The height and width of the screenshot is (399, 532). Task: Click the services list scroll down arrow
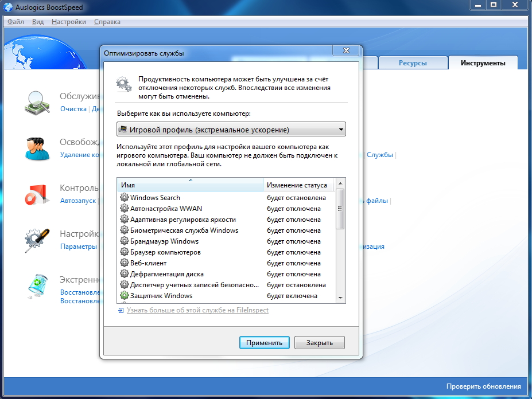tap(340, 298)
